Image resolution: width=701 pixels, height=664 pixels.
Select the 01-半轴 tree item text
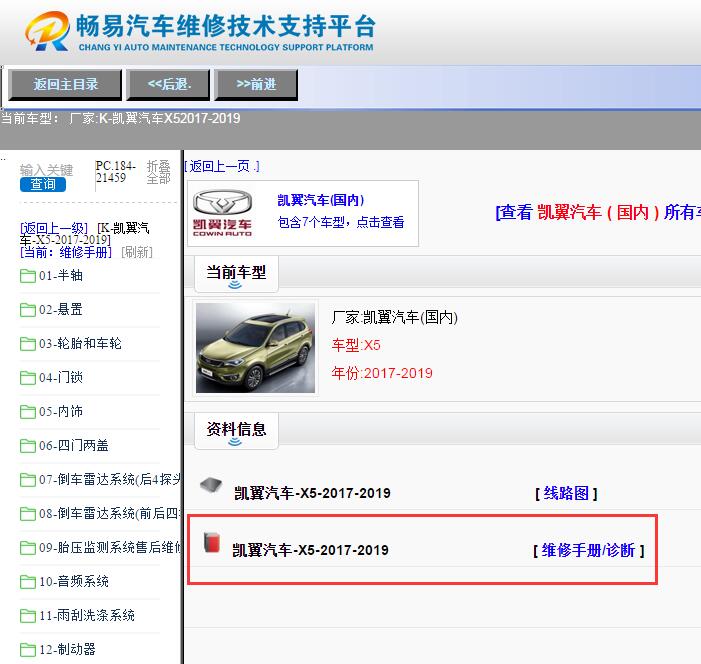click(61, 275)
